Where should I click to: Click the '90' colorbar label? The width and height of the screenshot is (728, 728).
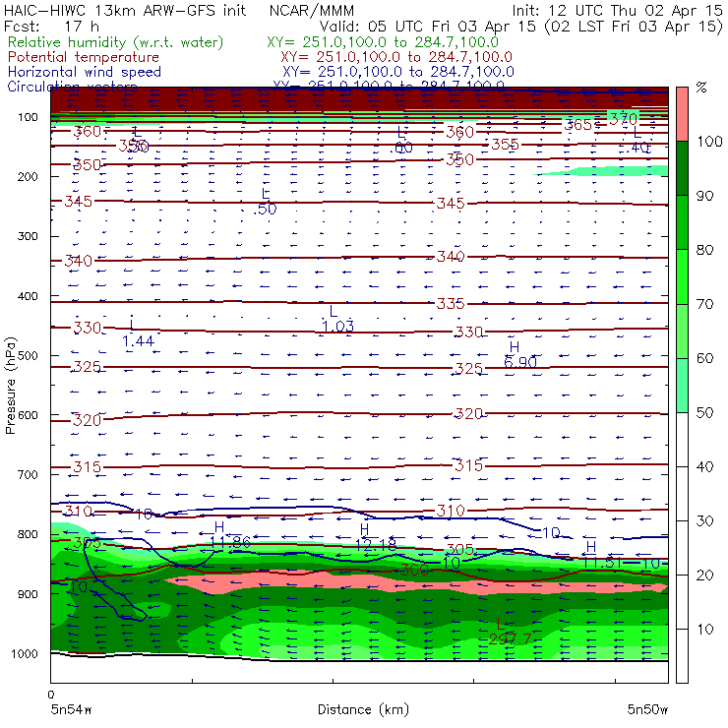click(x=704, y=196)
